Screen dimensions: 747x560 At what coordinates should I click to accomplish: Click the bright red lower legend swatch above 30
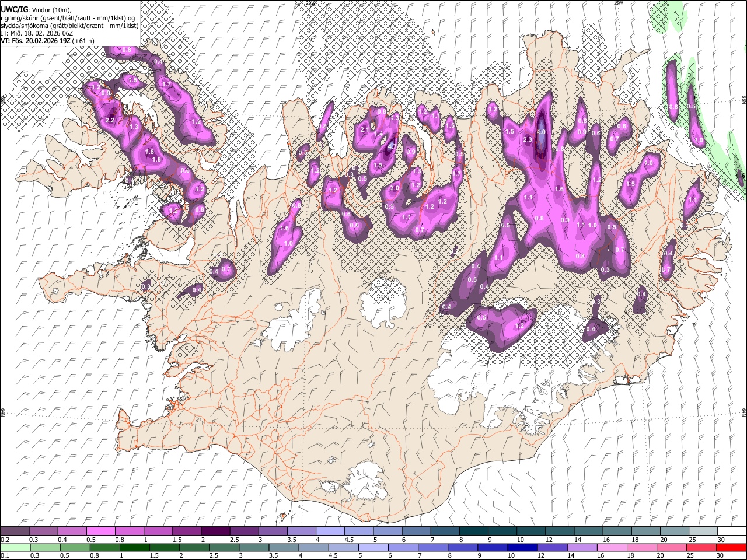731,548
